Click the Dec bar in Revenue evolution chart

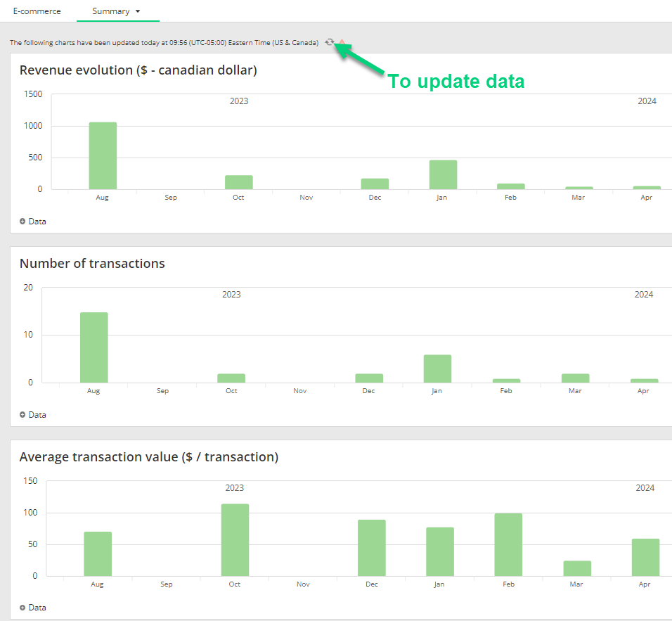tap(375, 184)
